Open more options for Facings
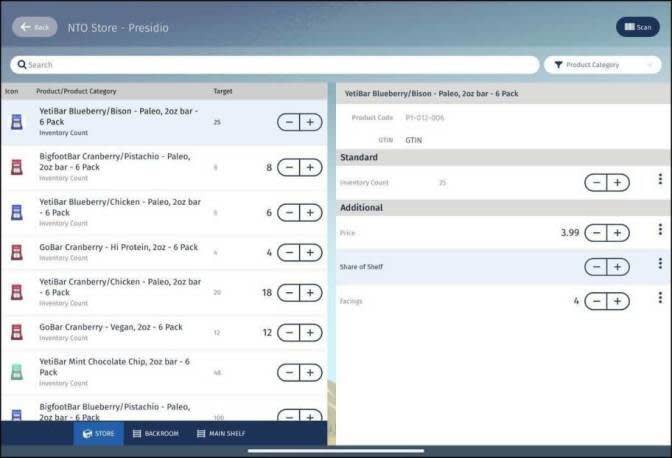This screenshot has height=458, width=672. (x=660, y=297)
